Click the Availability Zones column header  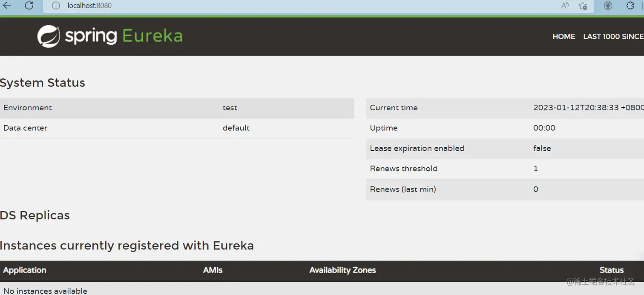click(x=342, y=270)
